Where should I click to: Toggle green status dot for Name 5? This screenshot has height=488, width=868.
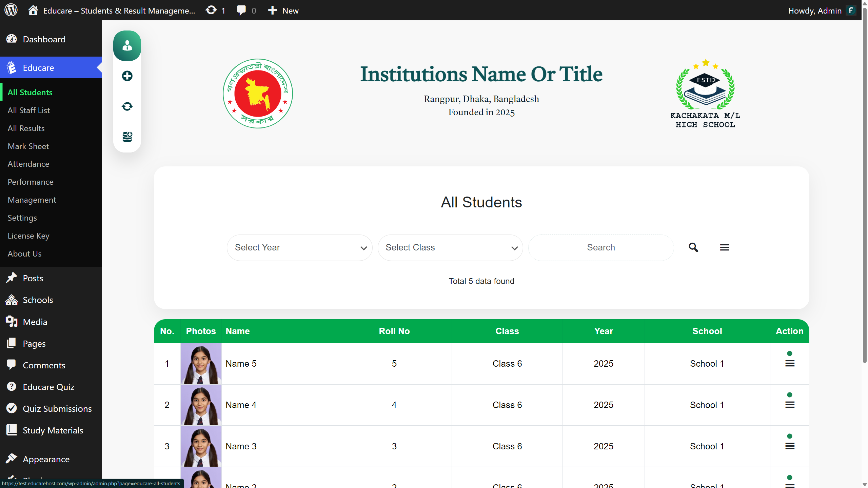790,353
